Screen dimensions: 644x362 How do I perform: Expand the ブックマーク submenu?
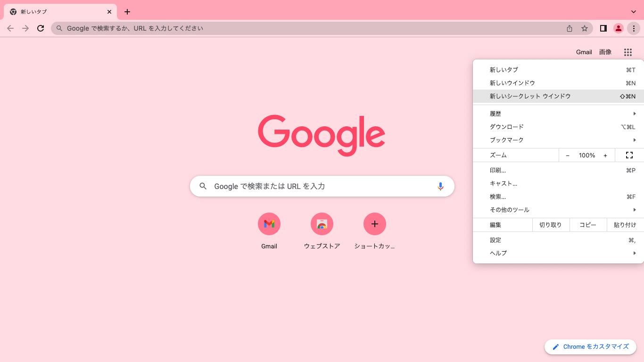pos(558,140)
